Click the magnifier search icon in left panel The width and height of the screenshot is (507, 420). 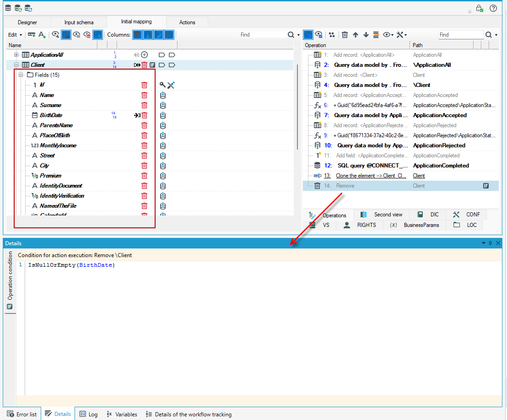291,35
